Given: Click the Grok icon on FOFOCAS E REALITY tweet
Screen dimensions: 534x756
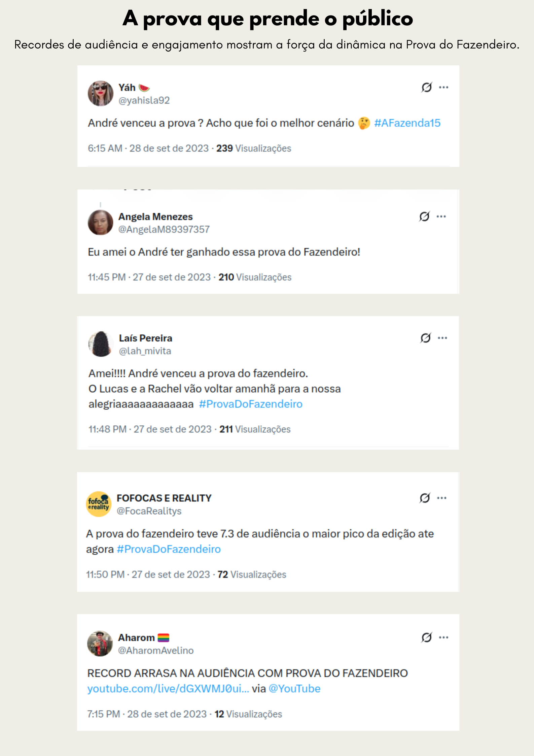Looking at the screenshot, I should click(x=425, y=498).
